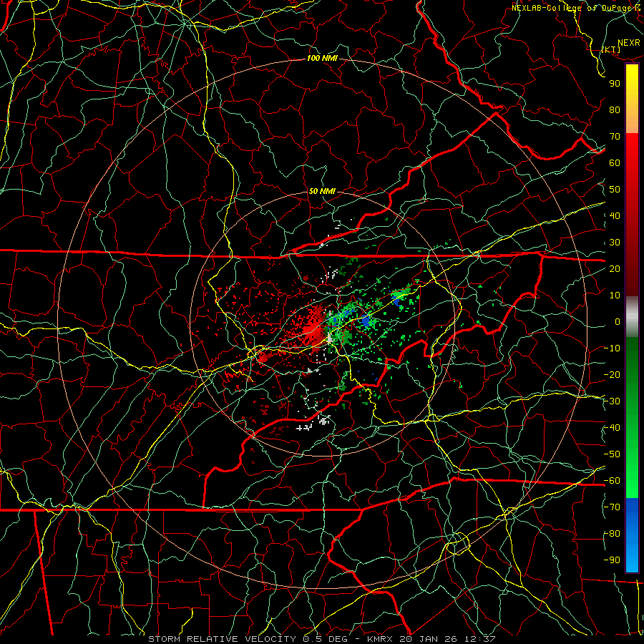Screen dimensions: 644x644
Task: Click the -50 label on the velocity scale
Action: pos(612,454)
